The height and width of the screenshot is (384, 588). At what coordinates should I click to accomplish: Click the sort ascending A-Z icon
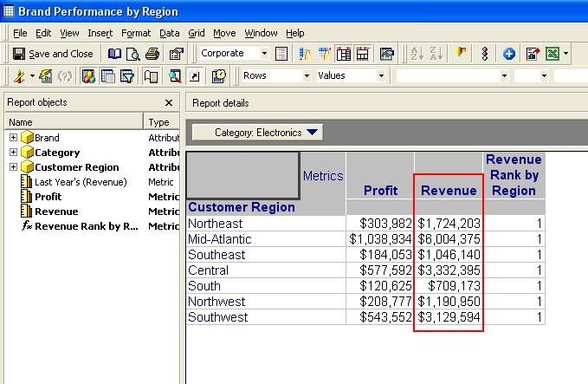click(417, 54)
